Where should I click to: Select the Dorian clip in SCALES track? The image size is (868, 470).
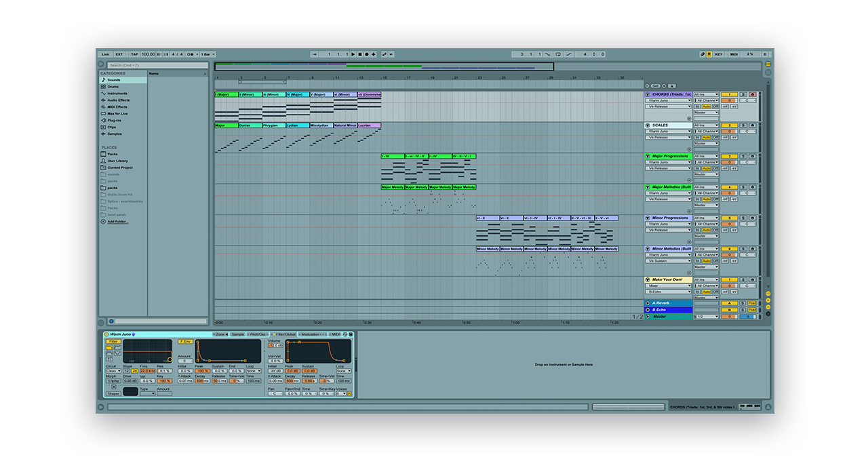(250, 125)
